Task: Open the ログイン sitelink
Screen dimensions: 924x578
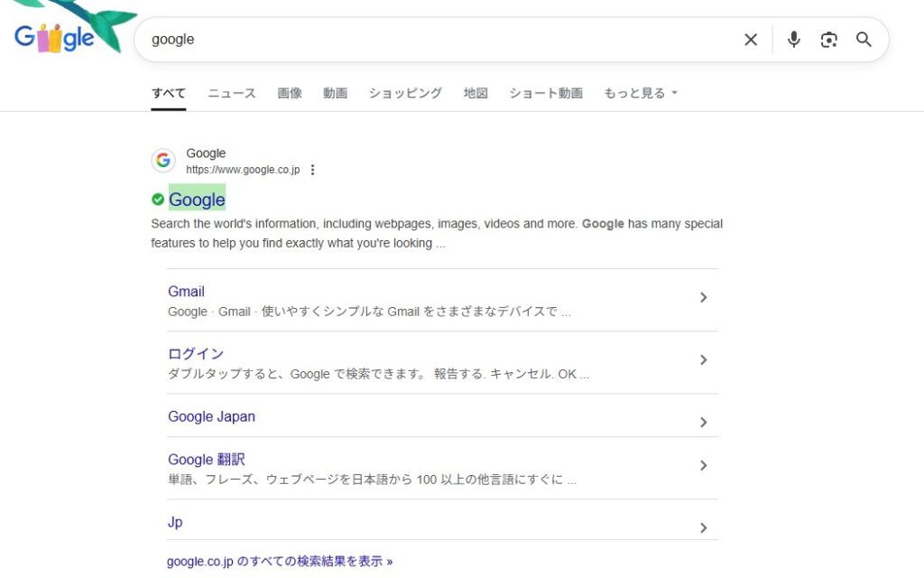Action: pyautogui.click(x=196, y=354)
